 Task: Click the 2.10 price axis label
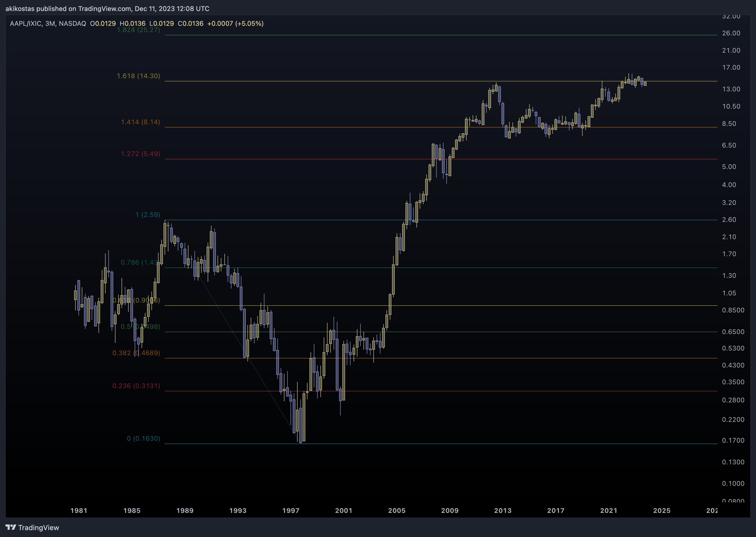(x=729, y=237)
